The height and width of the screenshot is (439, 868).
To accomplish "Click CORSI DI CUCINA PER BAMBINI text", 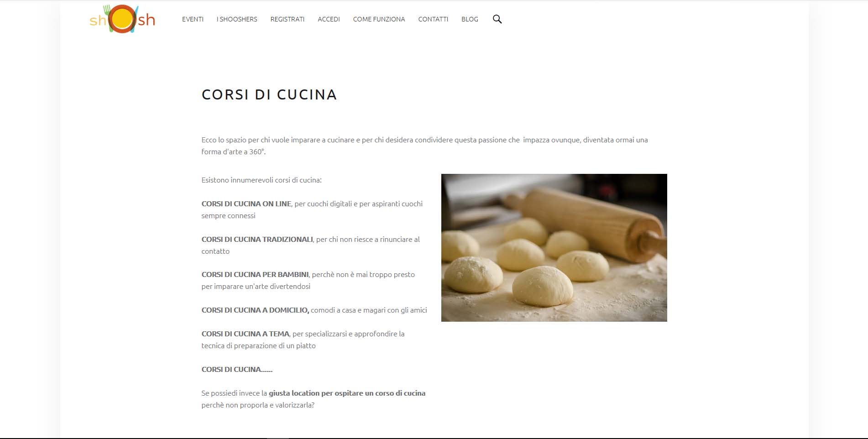I will point(255,275).
